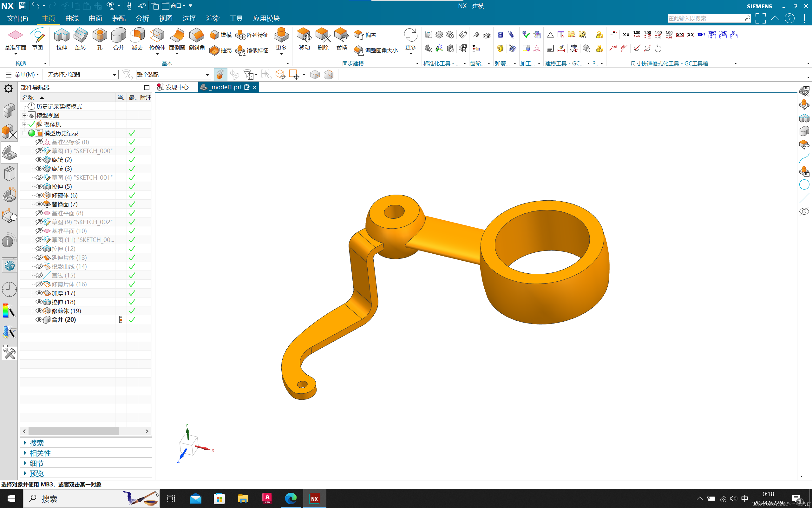This screenshot has height=508, width=812.
Task: Open the selection filter dropdown 无选择过滤器
Action: tap(82, 75)
